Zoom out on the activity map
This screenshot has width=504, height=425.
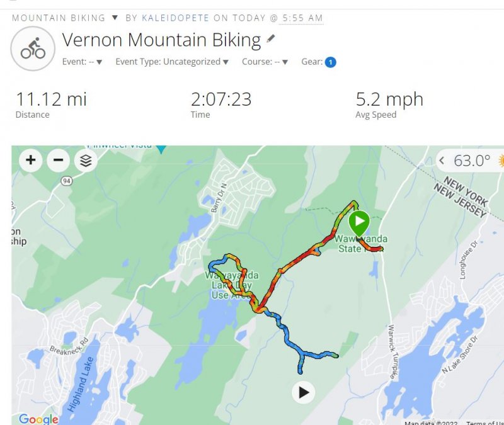[58, 160]
